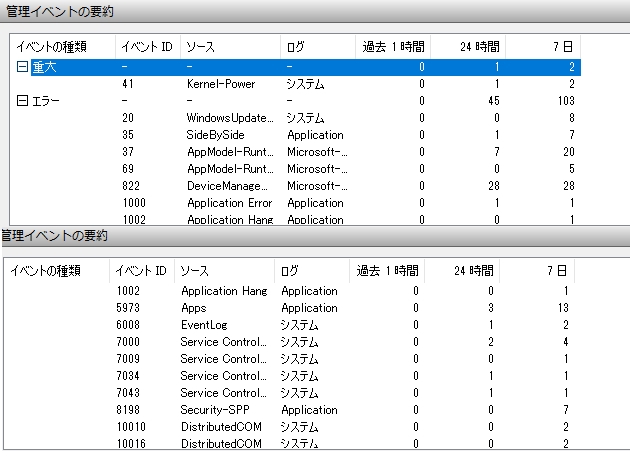
Task: Collapse the エラー event group
Action: point(22,101)
